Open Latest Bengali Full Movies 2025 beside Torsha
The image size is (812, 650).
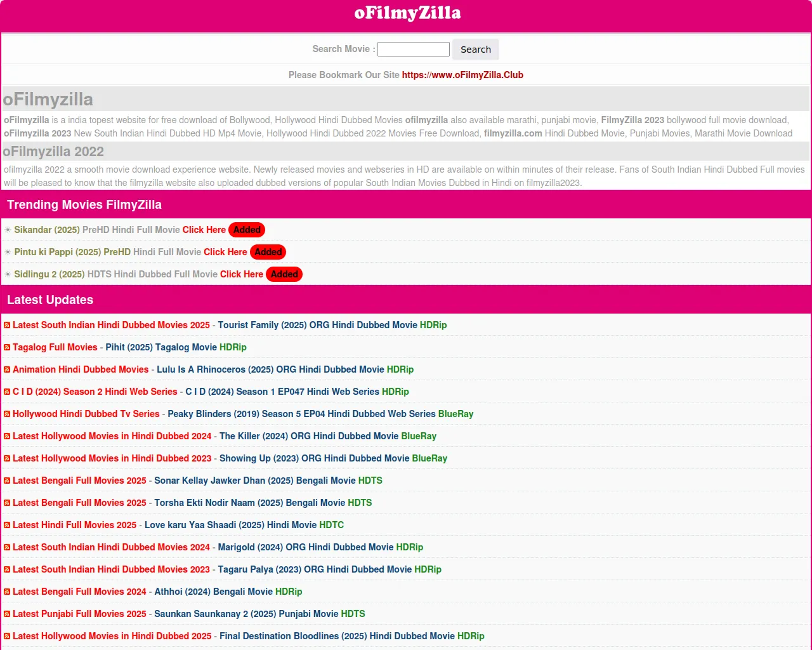pos(79,503)
